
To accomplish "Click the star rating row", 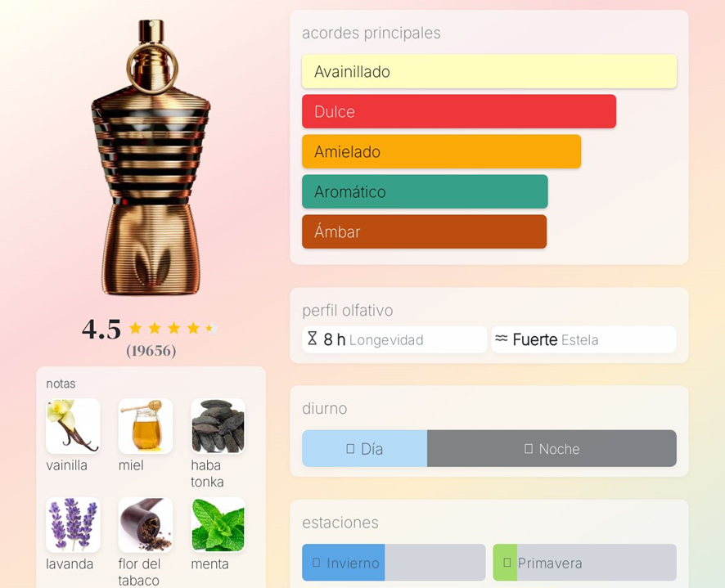I will (172, 329).
